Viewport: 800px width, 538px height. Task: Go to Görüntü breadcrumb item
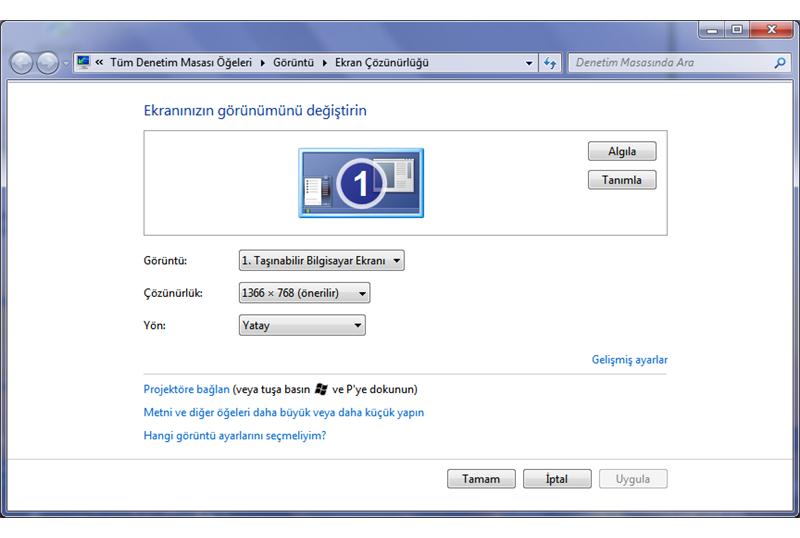pyautogui.click(x=293, y=62)
